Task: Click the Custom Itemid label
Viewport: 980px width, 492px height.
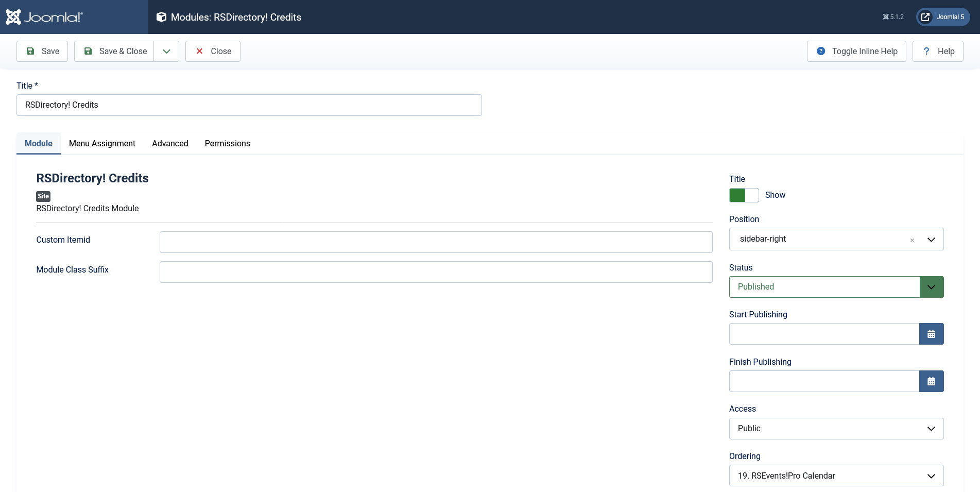Action: pyautogui.click(x=63, y=240)
